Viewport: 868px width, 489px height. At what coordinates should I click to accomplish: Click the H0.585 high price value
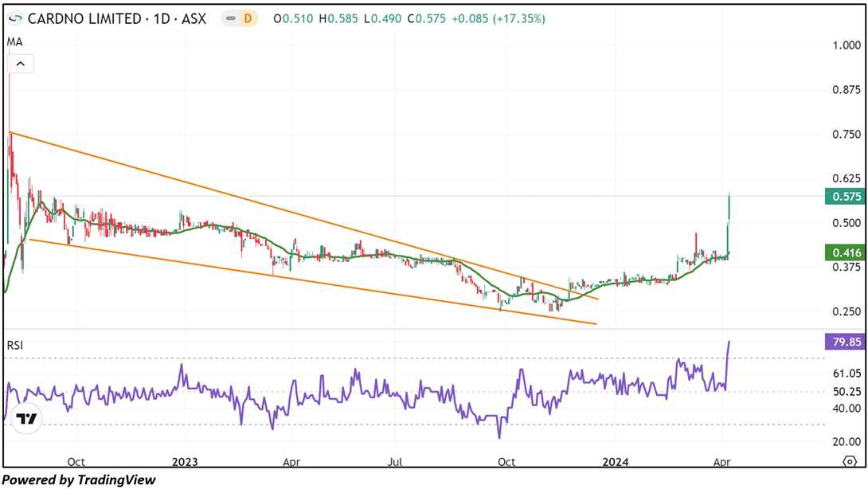[338, 19]
